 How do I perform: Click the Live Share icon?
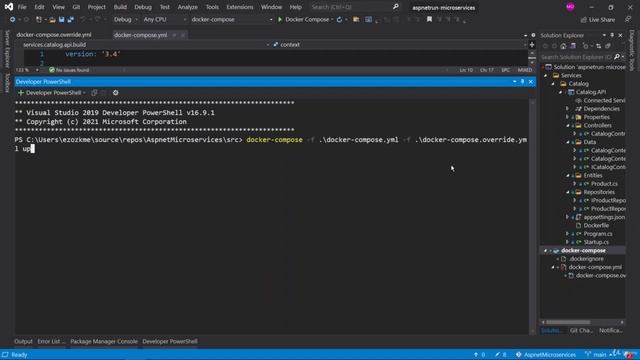583,20
